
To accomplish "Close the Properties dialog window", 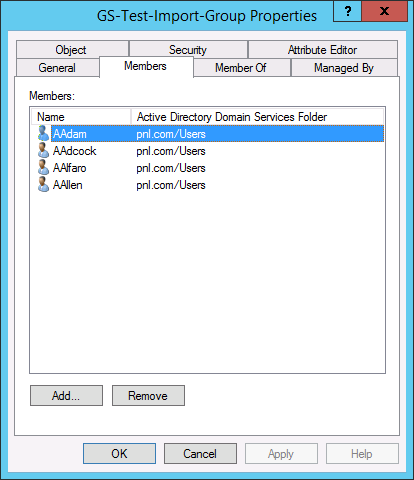I will point(385,11).
